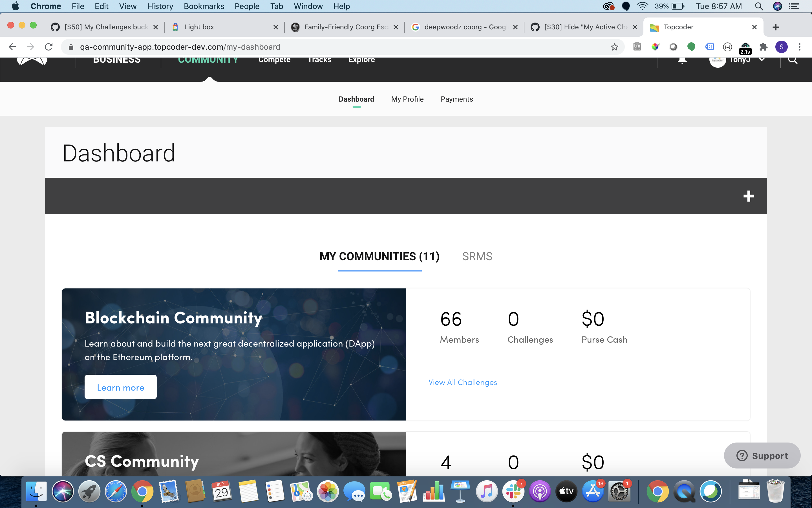The image size is (812, 508).
Task: Click the green circle extension icon
Action: tap(691, 47)
